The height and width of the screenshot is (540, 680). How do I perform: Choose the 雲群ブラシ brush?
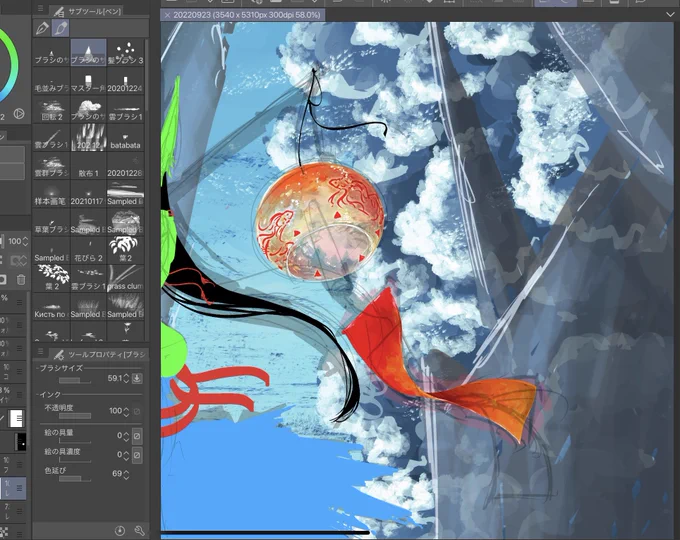click(x=52, y=166)
